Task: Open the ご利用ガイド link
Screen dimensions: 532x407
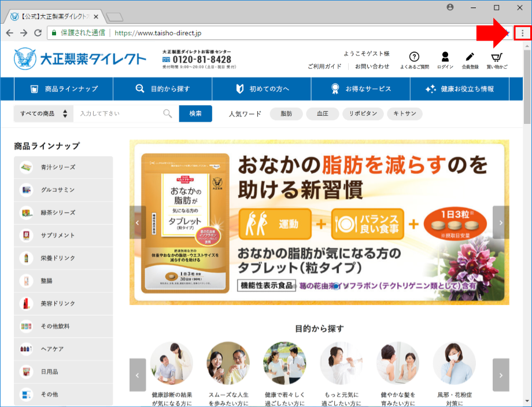Action: [x=324, y=66]
